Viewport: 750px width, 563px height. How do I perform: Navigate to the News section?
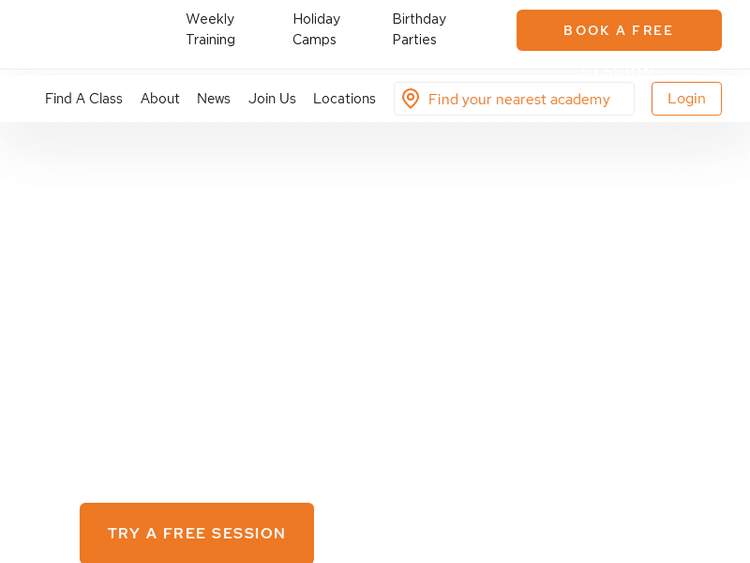(213, 99)
